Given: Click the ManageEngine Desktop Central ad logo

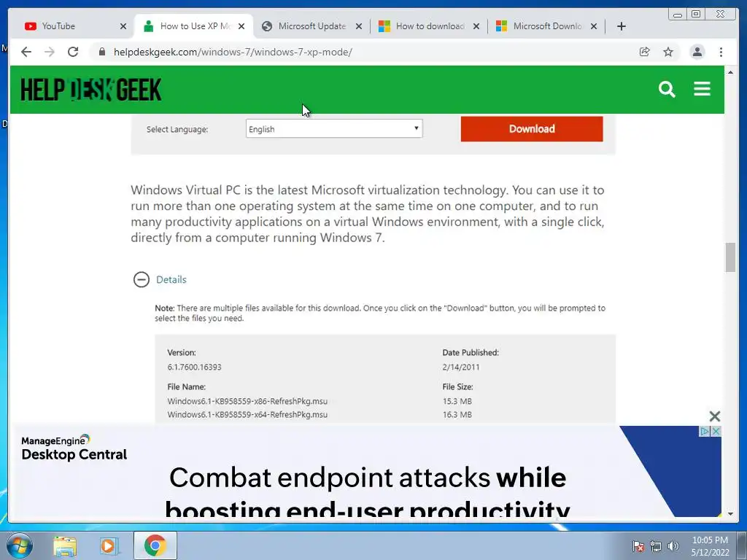Looking at the screenshot, I should click(x=74, y=448).
